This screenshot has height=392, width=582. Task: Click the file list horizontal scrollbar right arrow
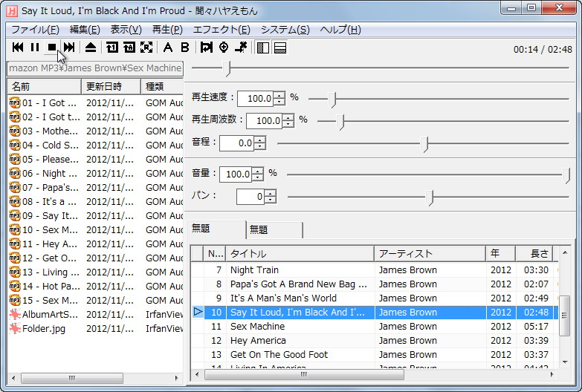177,379
